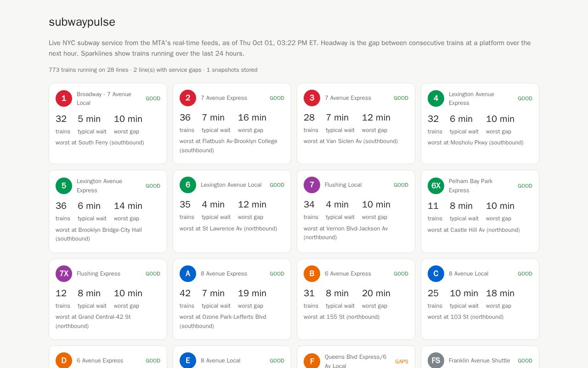Click the GOOD status on the 6X line card
The width and height of the screenshot is (588, 368).
(525, 186)
